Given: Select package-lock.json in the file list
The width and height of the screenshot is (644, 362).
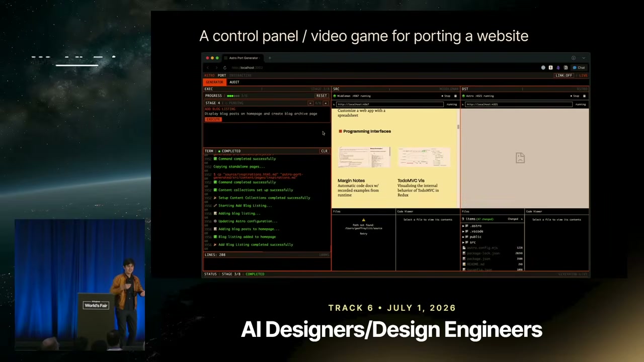Looking at the screenshot, I should pos(493,253).
